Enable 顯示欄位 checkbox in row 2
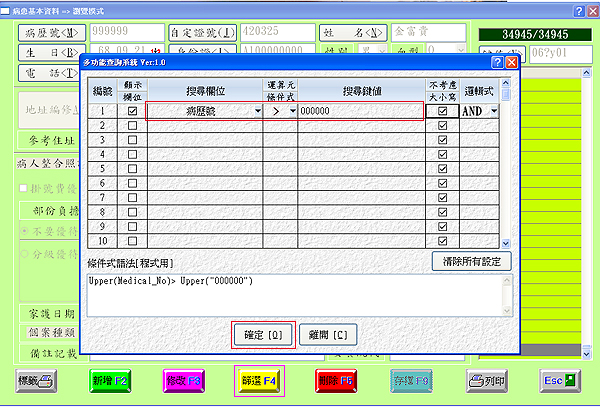The height and width of the screenshot is (408, 600). (x=134, y=126)
